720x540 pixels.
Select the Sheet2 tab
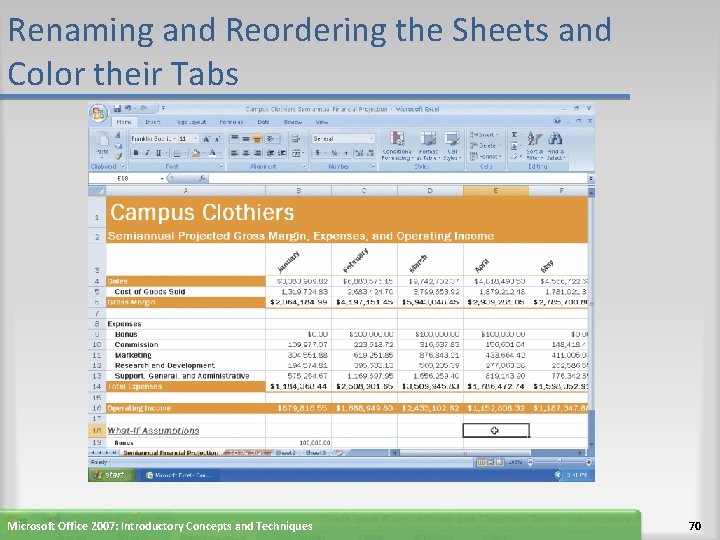pyautogui.click(x=285, y=453)
